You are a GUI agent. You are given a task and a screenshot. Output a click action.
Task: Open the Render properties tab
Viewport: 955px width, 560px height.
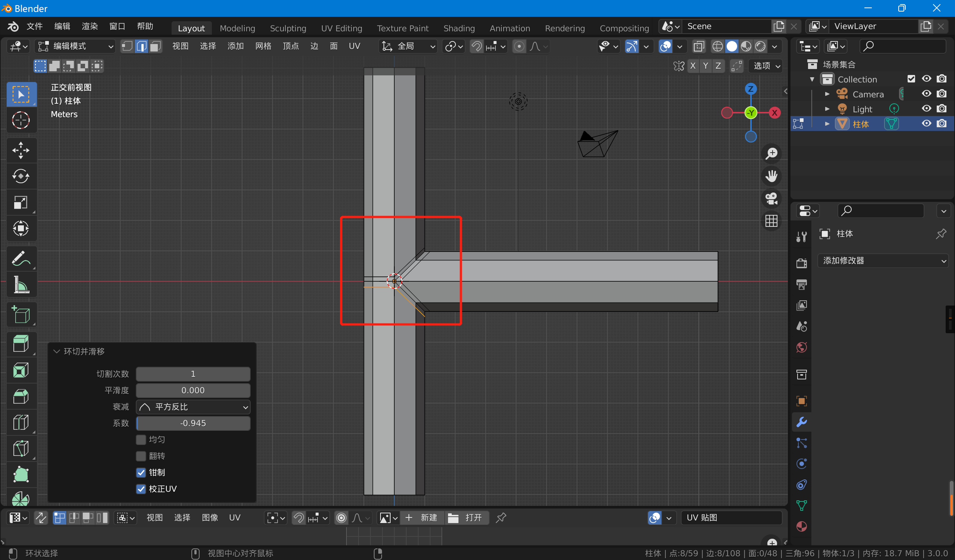point(802,263)
